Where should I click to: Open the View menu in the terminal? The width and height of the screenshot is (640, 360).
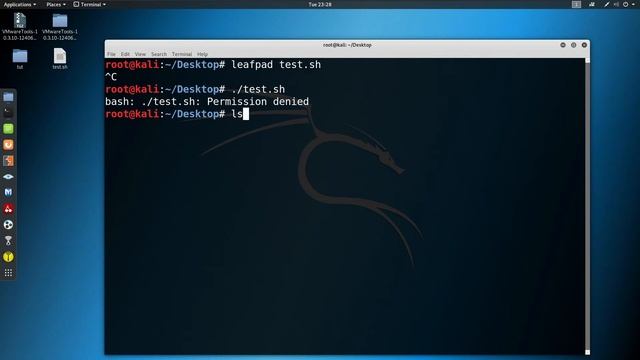pyautogui.click(x=140, y=54)
